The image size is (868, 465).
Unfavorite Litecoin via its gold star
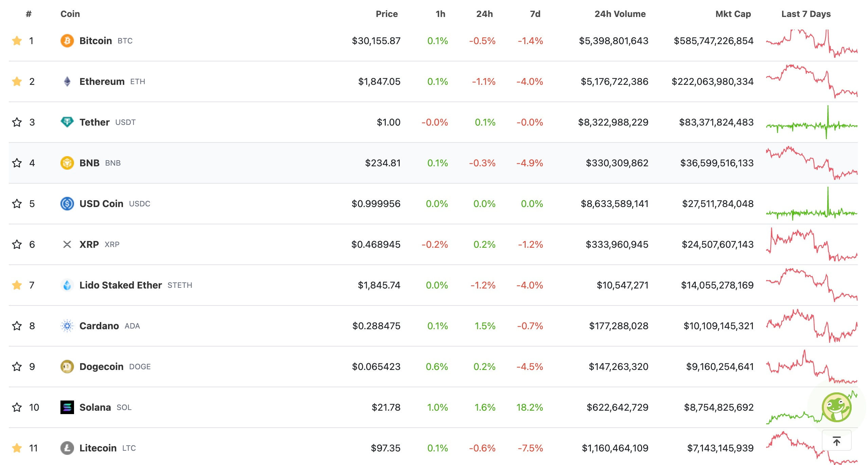[17, 448]
